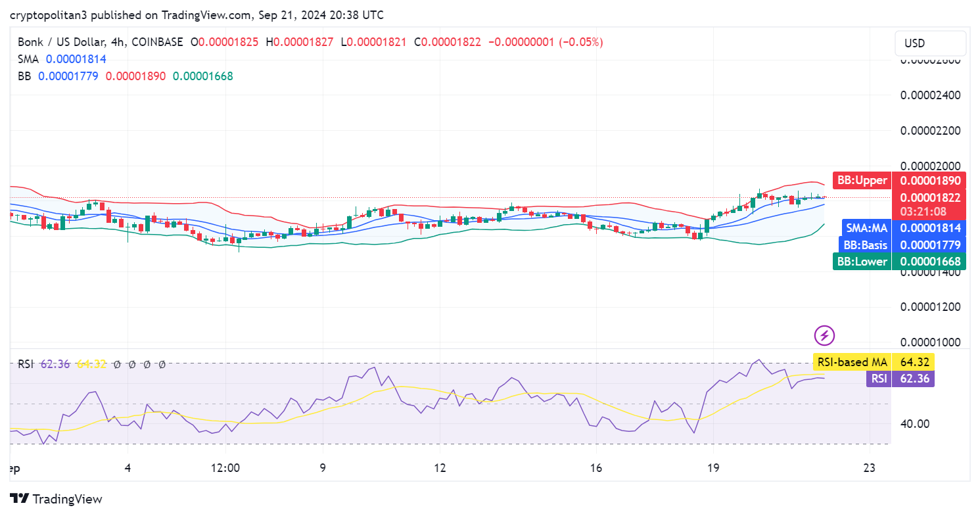Click the 12:00 time axis label
Viewport: 980px width, 516px height.
pyautogui.click(x=225, y=468)
